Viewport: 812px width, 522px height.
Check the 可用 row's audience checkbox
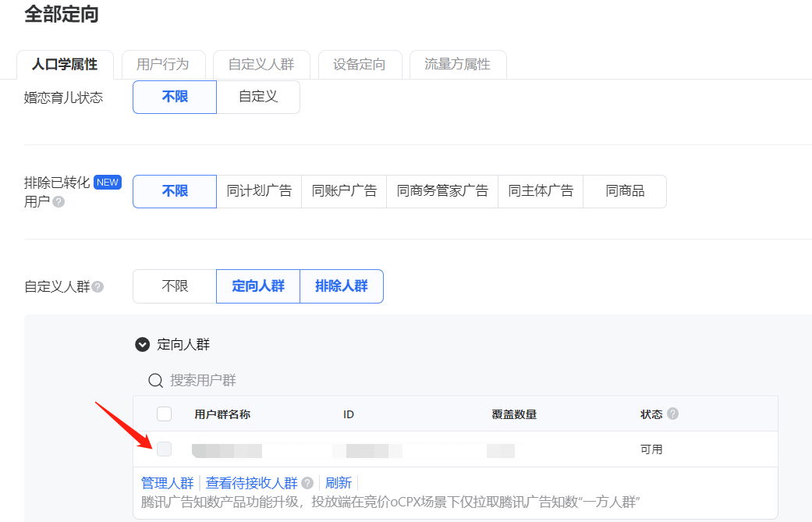(x=164, y=449)
